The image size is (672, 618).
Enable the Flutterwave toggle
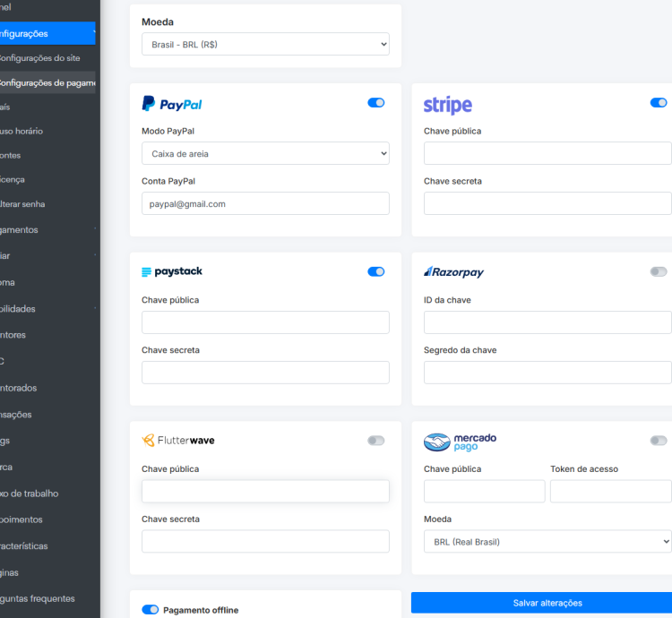pyautogui.click(x=376, y=441)
